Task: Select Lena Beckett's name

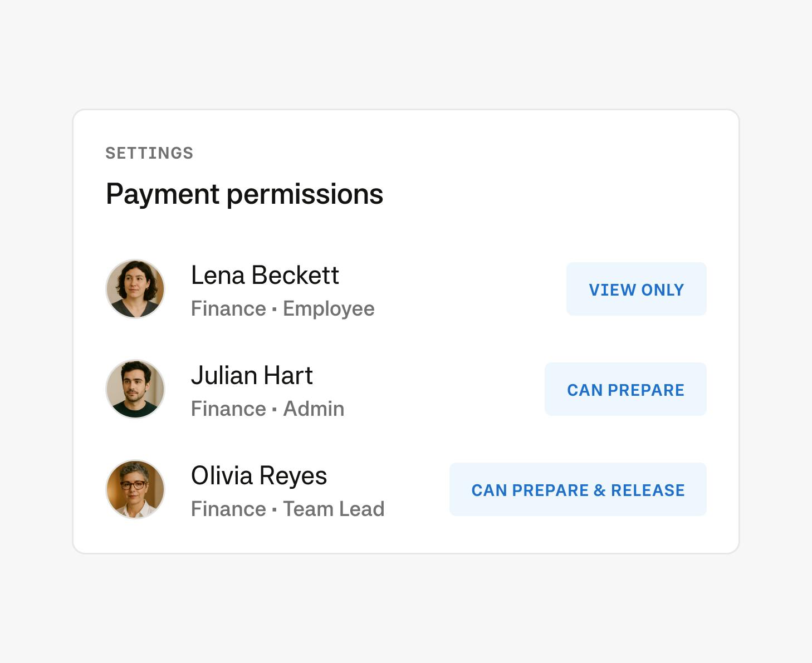Action: point(265,275)
